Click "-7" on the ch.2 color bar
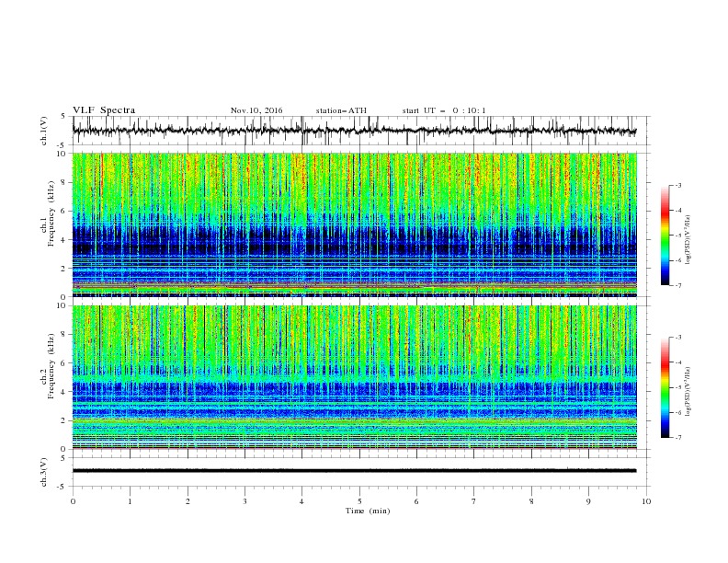The height and width of the screenshot is (563, 728). (x=677, y=438)
